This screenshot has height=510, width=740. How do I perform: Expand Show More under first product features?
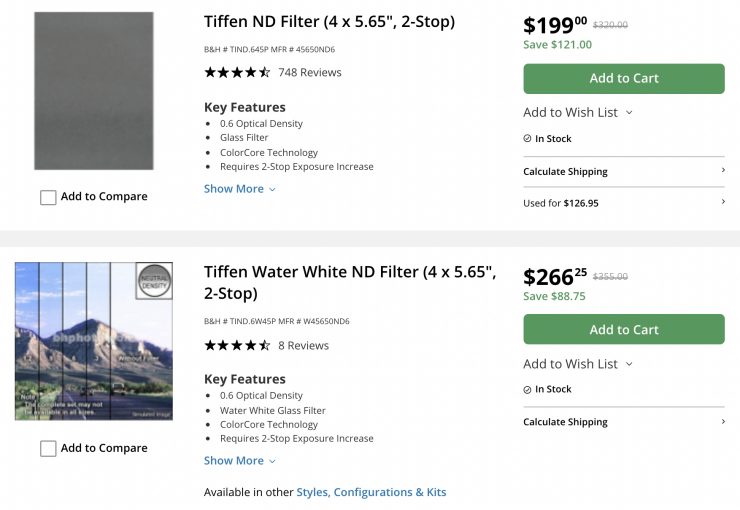pos(240,189)
